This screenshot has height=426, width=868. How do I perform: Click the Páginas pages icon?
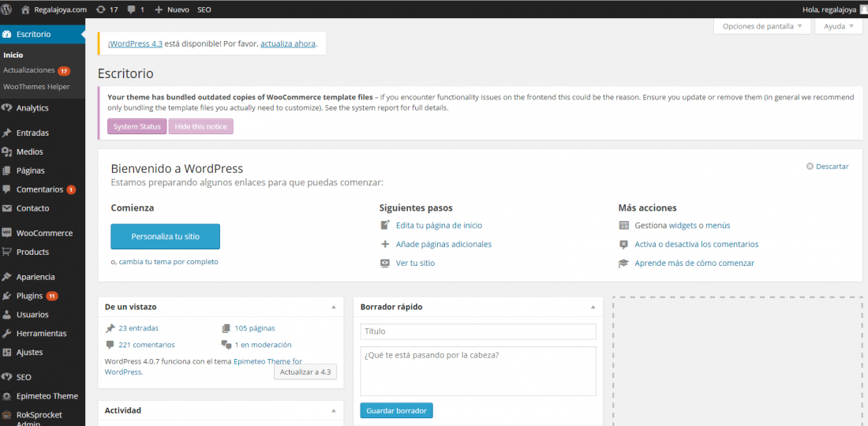pos(6,170)
